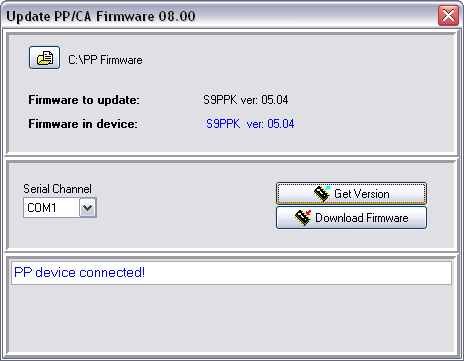Open the firmware folder browse icon
This screenshot has width=464, height=361.
[44, 58]
